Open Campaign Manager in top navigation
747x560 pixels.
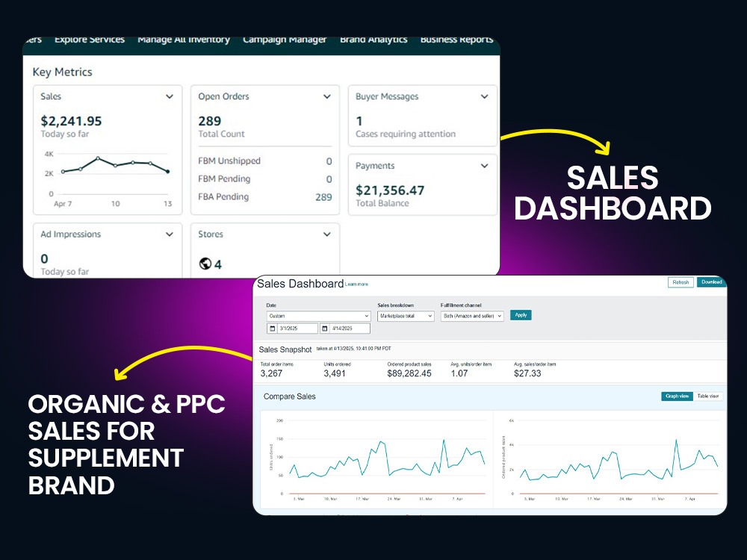click(285, 40)
